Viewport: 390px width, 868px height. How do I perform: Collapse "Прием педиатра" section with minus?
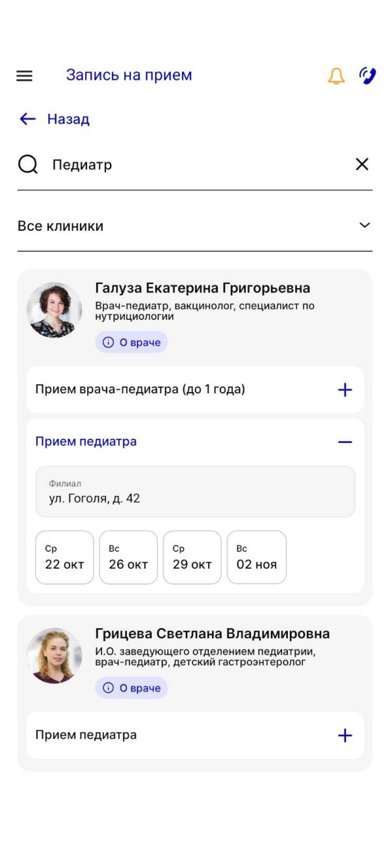(344, 442)
